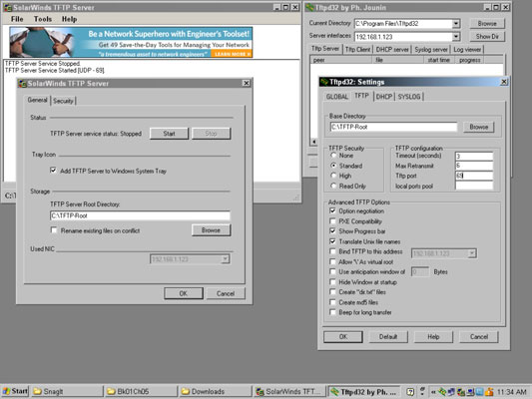Viewport: 532px width, 399px height.
Task: Open the Tftp Client tab in Tftpd32
Action: pyautogui.click(x=357, y=50)
